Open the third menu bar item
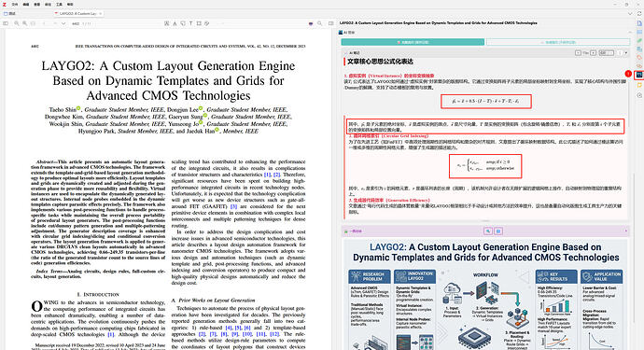Image resolution: width=644 pixels, height=350 pixels. click(37, 4)
